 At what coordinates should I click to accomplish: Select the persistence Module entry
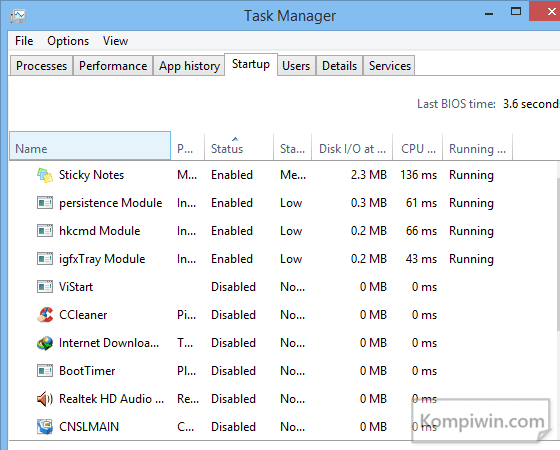pyautogui.click(x=111, y=203)
